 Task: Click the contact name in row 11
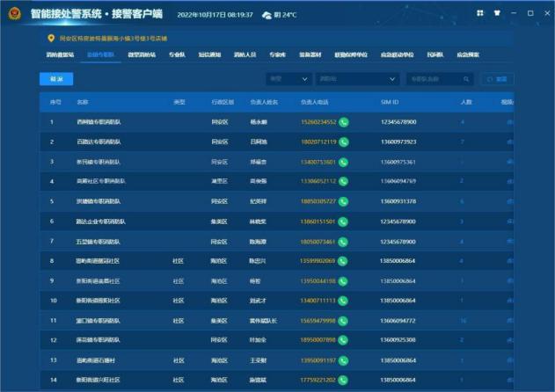coord(263,321)
